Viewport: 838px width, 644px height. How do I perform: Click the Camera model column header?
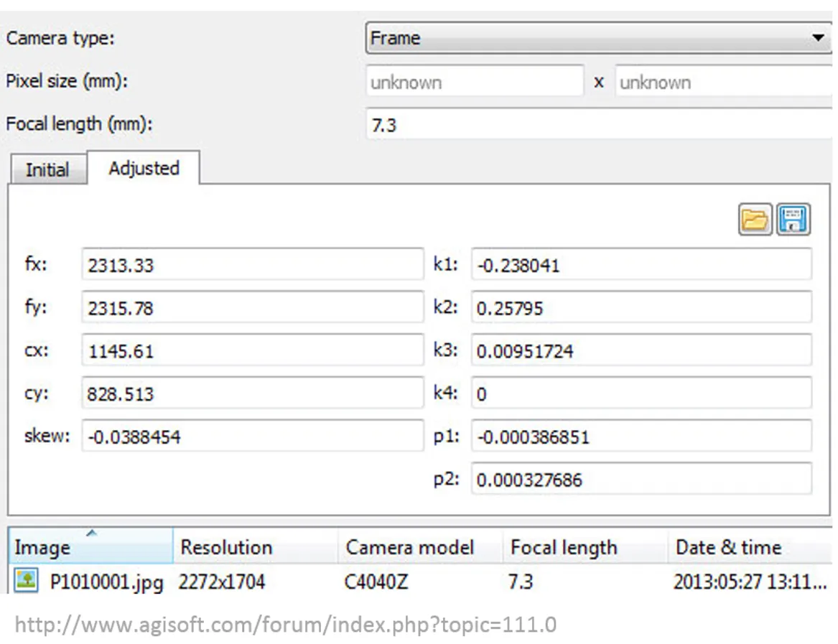pyautogui.click(x=419, y=548)
